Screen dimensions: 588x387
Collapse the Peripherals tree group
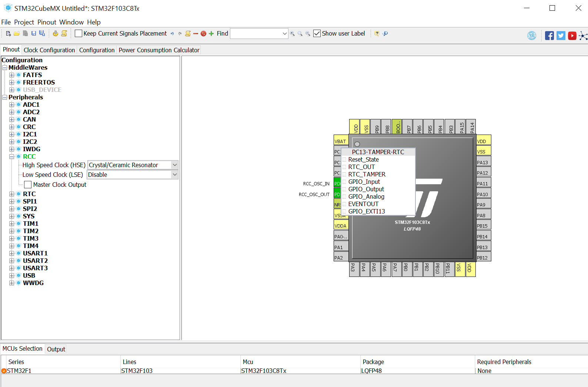pos(5,97)
